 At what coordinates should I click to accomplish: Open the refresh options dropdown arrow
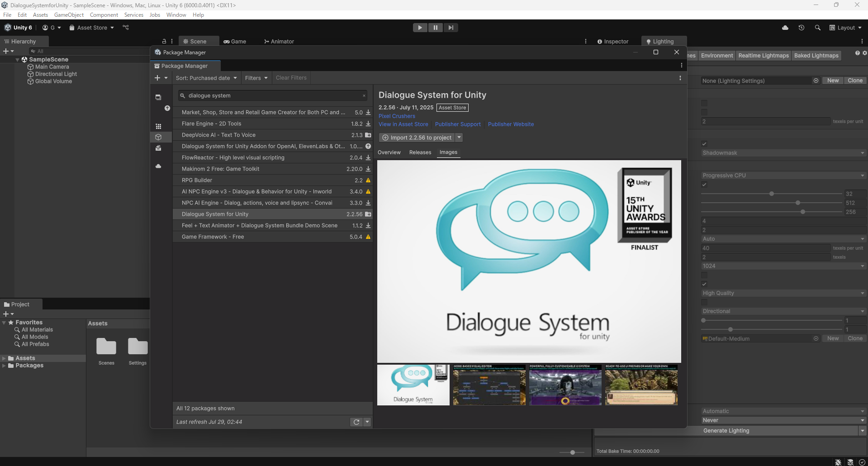coord(367,422)
